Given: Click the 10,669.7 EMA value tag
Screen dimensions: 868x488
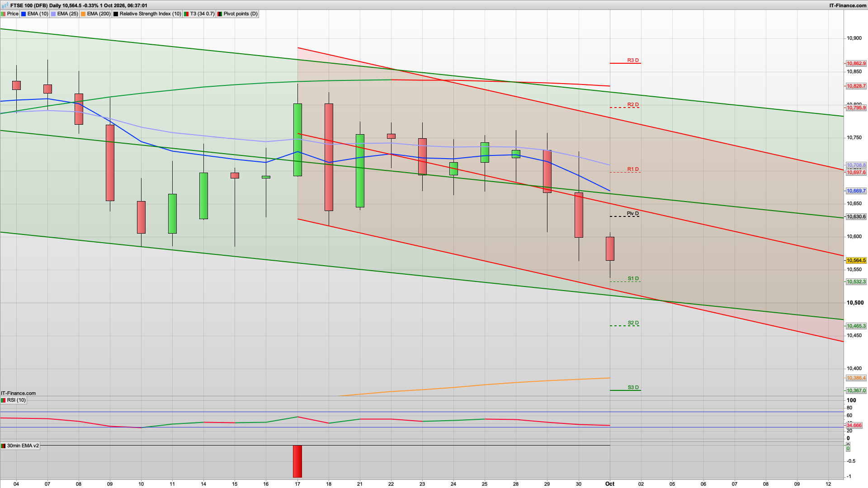Looking at the screenshot, I should click(856, 191).
